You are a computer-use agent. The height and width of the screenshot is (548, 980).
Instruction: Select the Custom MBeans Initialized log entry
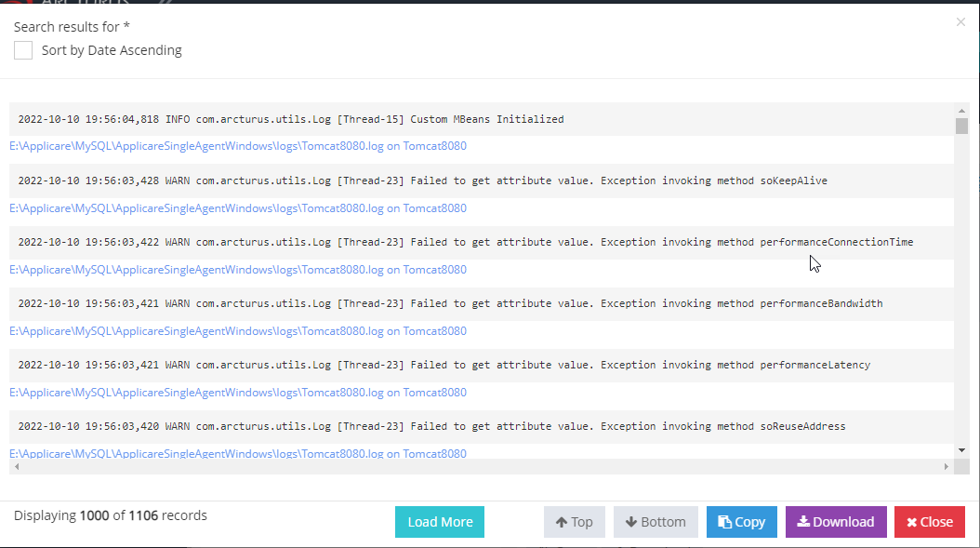coord(291,119)
